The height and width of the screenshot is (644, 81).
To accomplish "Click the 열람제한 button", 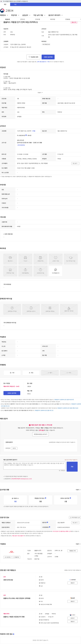I will pos(16,557).
